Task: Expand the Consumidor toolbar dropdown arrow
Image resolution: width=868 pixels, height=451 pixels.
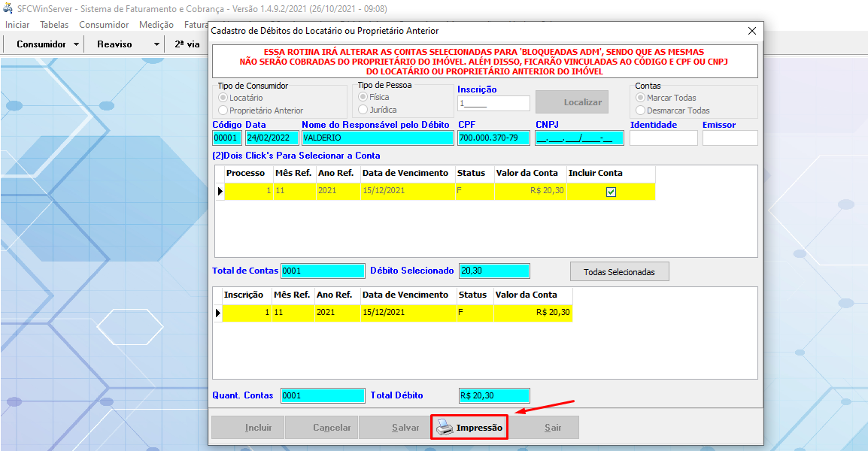Action: point(77,44)
